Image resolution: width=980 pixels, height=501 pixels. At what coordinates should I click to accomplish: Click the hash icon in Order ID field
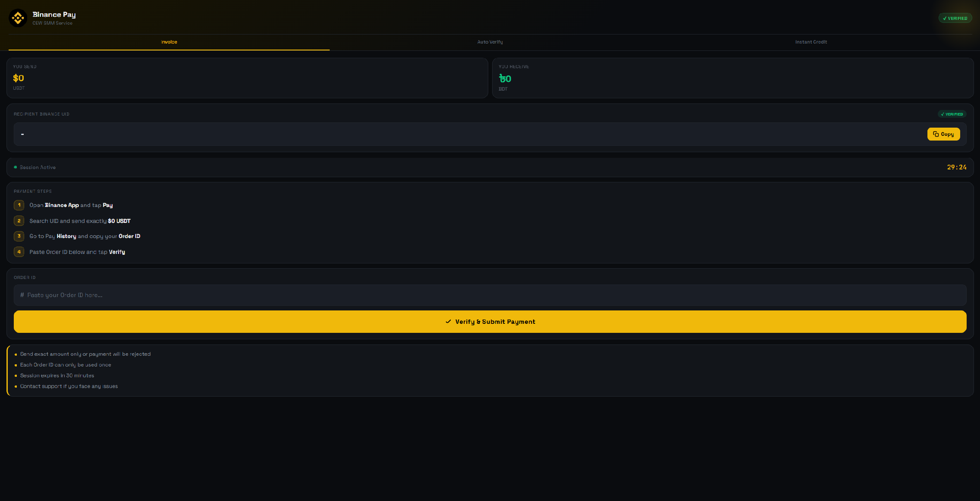(22, 295)
